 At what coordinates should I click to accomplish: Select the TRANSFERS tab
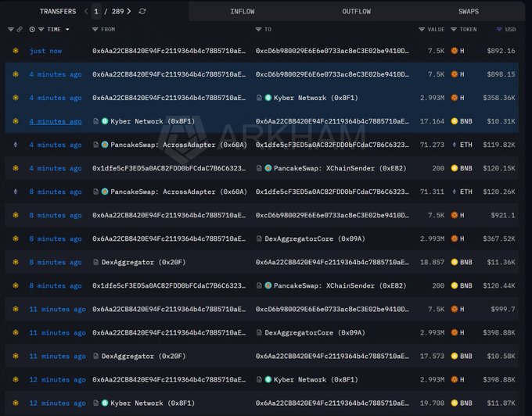(58, 12)
